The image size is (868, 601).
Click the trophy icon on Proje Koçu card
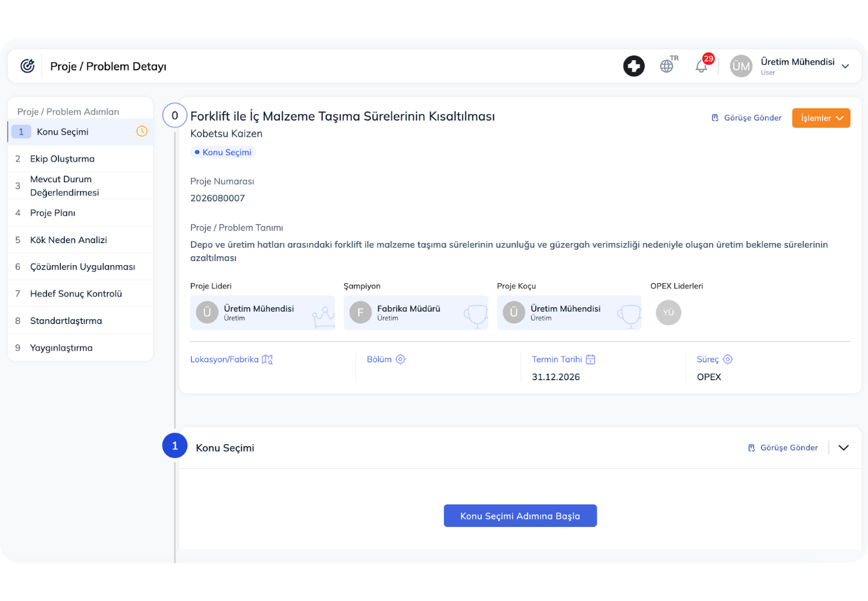pyautogui.click(x=630, y=317)
